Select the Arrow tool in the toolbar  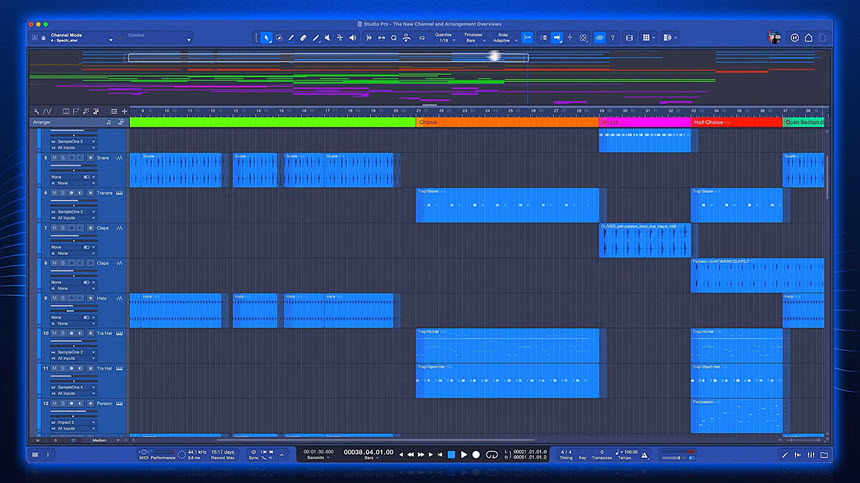tap(267, 38)
